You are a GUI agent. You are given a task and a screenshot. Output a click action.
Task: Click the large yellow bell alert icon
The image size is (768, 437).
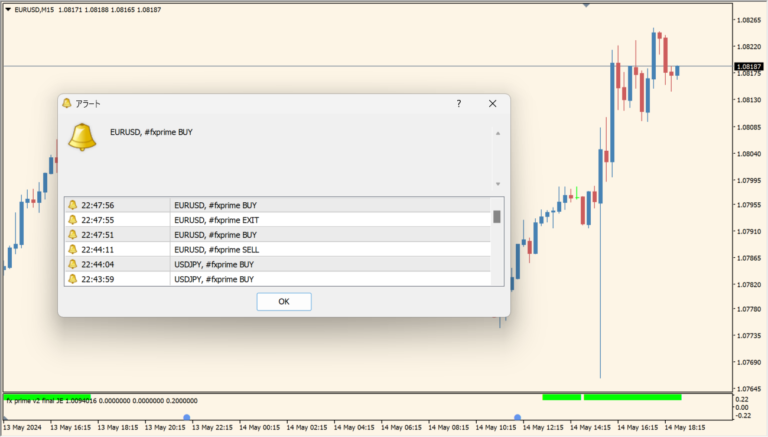[x=82, y=137]
